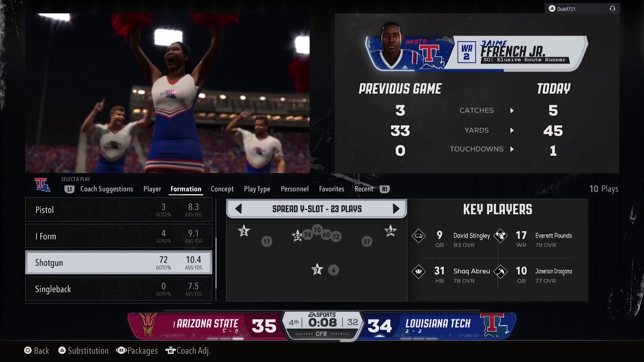The image size is (644, 362).
Task: Click the R3 Packages icon
Action: pos(121,350)
